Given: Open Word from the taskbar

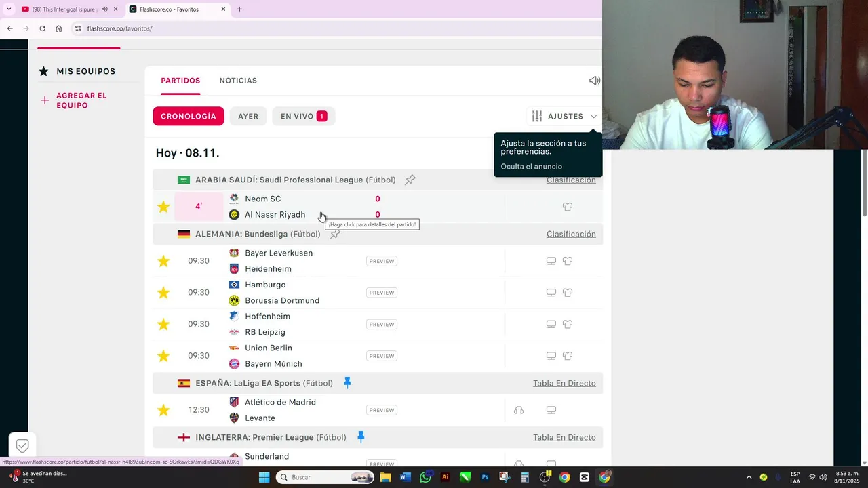Looking at the screenshot, I should [x=406, y=477].
